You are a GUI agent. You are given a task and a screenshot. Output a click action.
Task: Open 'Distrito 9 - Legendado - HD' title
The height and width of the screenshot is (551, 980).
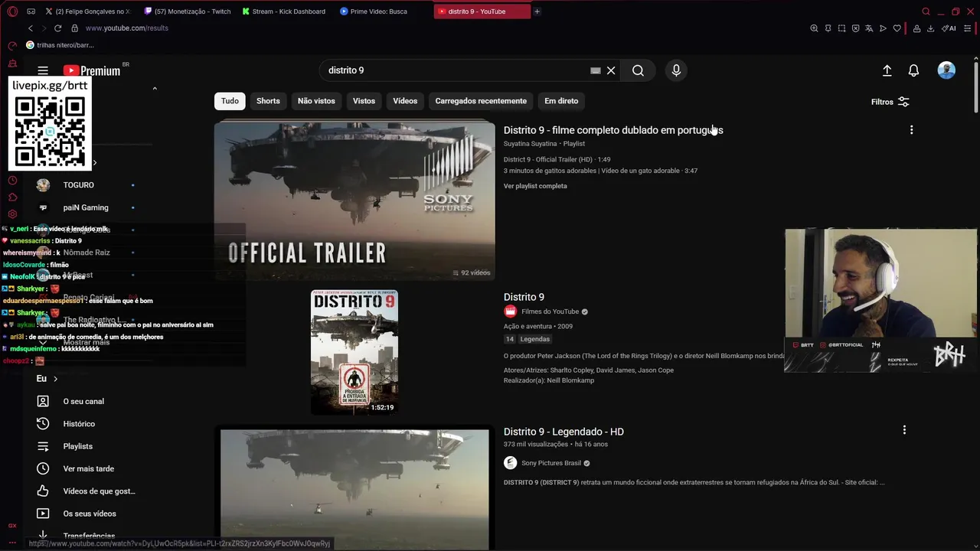tap(563, 432)
